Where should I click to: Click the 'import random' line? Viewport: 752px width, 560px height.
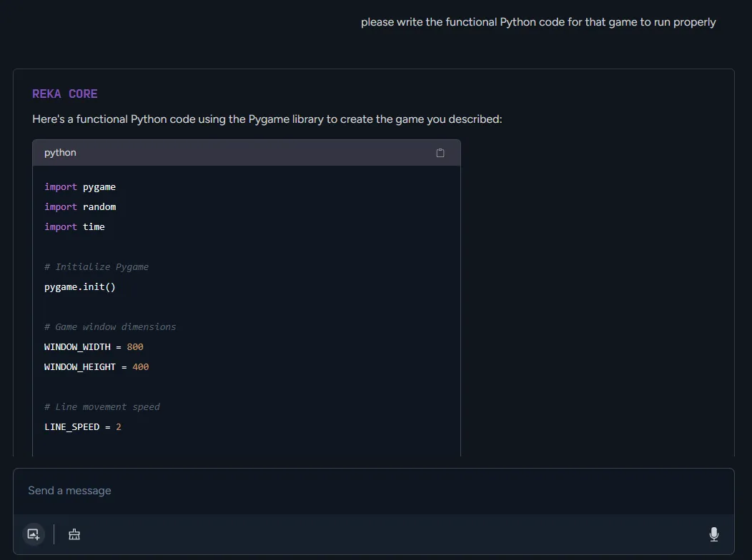tap(80, 207)
